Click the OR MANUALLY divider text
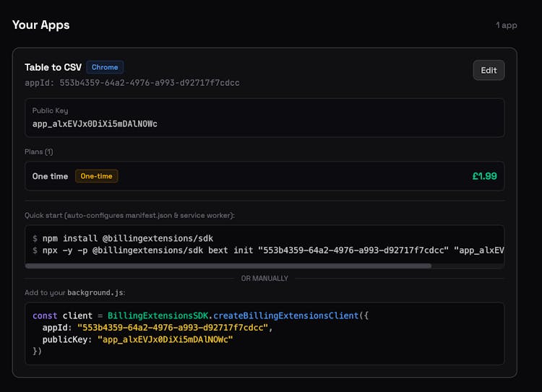The width and height of the screenshot is (542, 392). click(x=264, y=279)
